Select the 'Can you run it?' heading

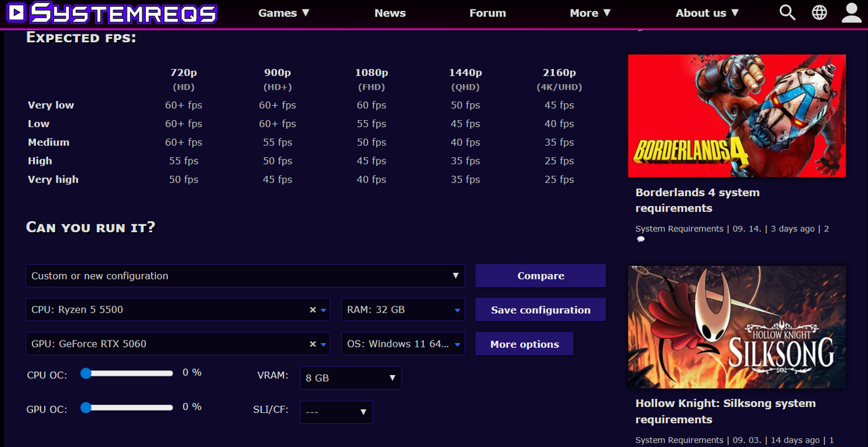pyautogui.click(x=91, y=227)
